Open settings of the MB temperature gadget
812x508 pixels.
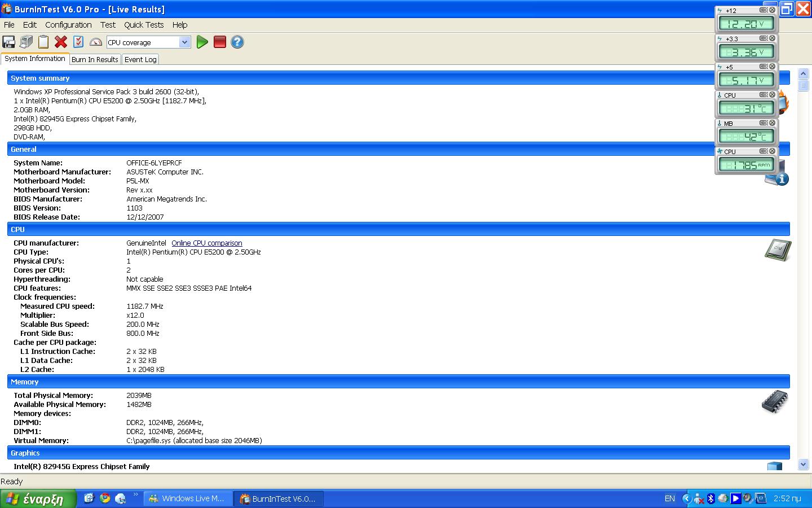[x=764, y=123]
